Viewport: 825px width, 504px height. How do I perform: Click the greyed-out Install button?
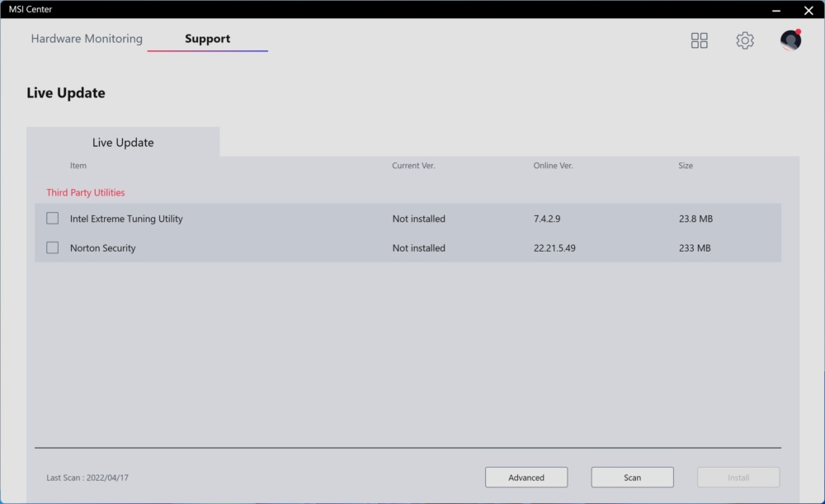tap(738, 477)
